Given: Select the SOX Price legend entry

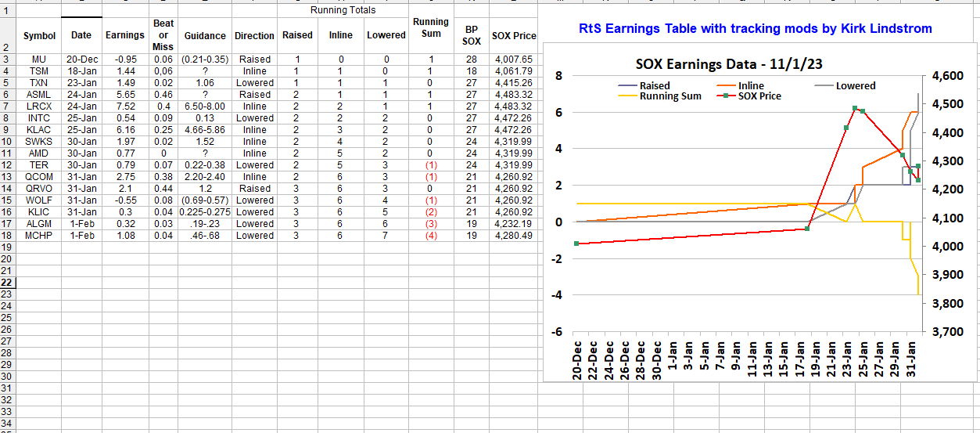Looking at the screenshot, I should pos(759,96).
